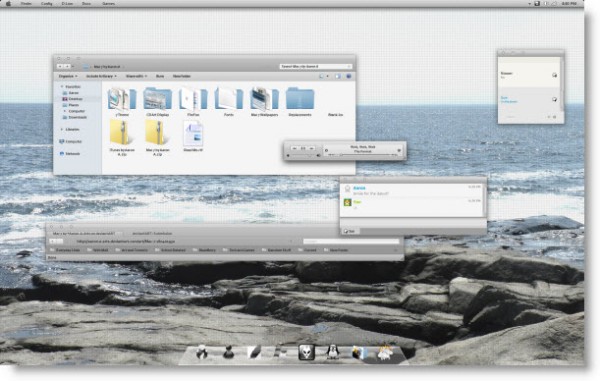600x381 pixels.
Task: Open the Replacements folder
Action: [x=300, y=101]
